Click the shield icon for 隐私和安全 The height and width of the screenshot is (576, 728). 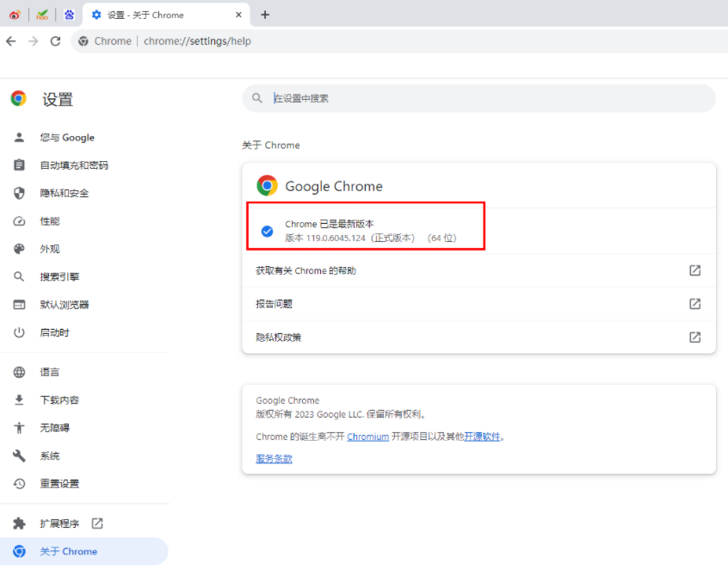coord(19,193)
